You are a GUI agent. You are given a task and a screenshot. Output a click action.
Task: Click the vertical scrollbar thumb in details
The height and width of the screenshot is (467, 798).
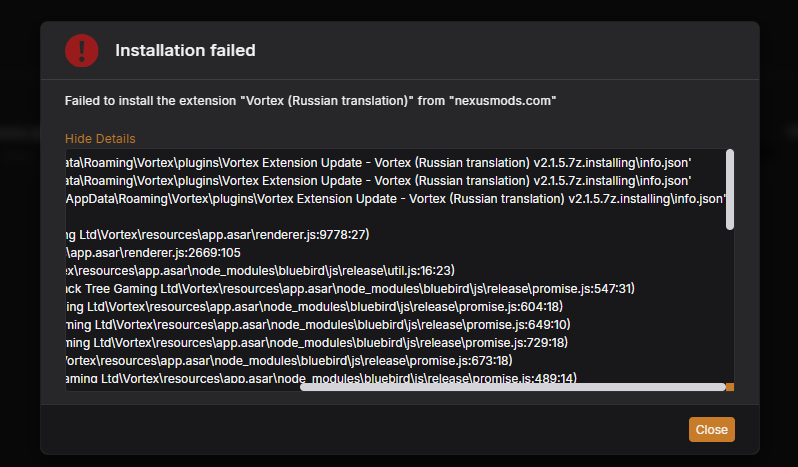click(x=730, y=190)
